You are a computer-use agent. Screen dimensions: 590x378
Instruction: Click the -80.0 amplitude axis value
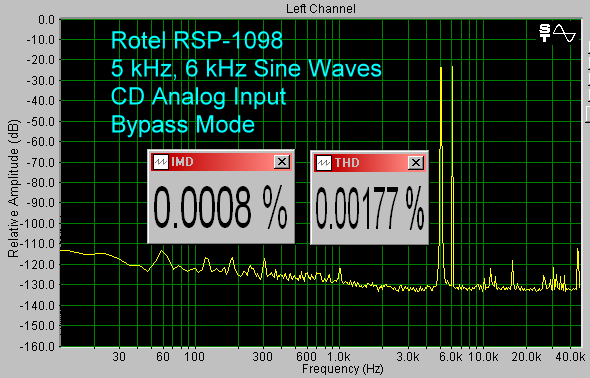[x=41, y=183]
